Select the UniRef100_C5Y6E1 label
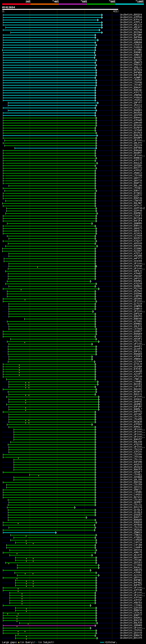 coord(131,474)
